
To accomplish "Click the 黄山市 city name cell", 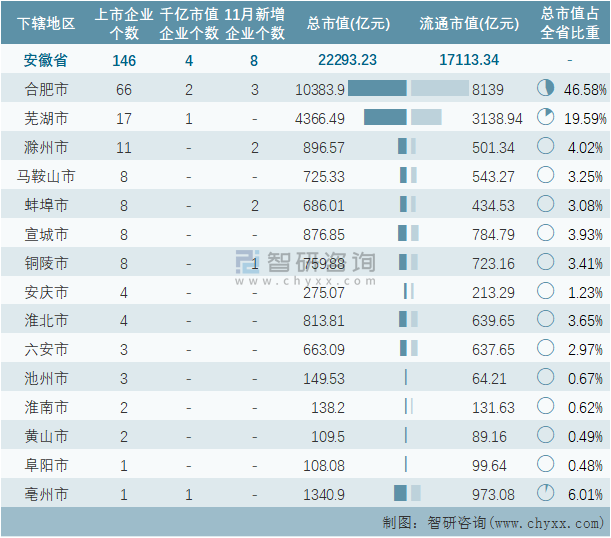I will (46, 436).
